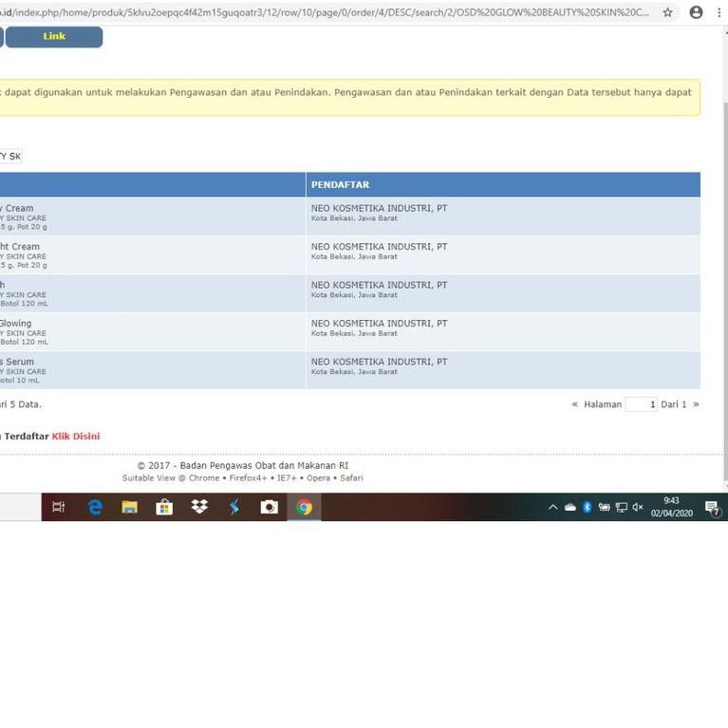Click the Halaman page number field
728x728 pixels.
642,404
